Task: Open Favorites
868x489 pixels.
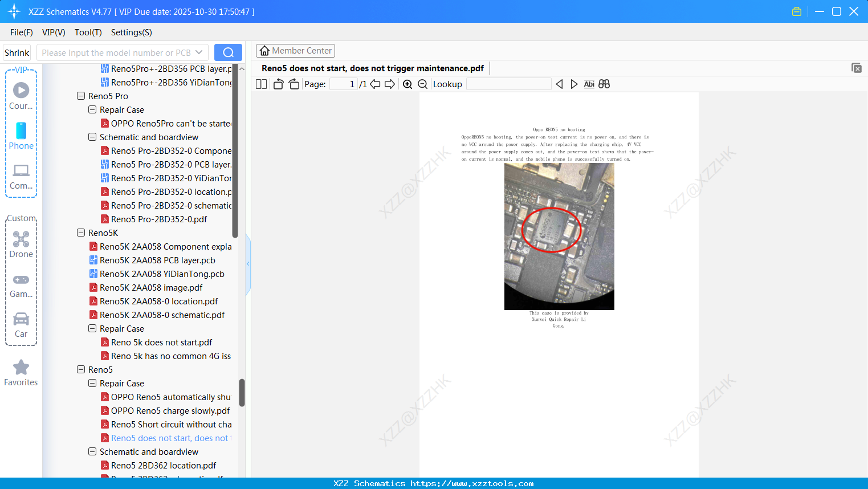Action: pyautogui.click(x=21, y=373)
